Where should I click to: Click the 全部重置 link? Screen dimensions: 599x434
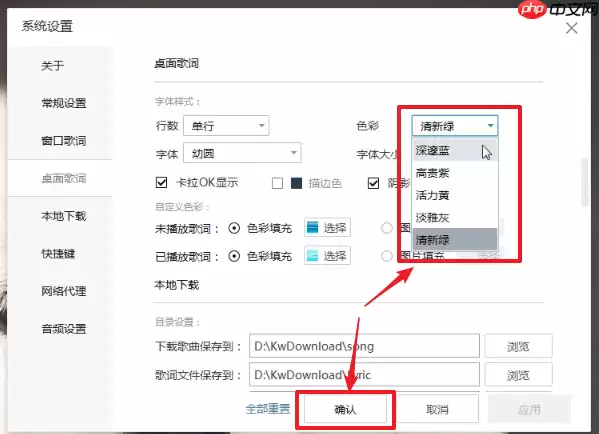click(x=268, y=409)
